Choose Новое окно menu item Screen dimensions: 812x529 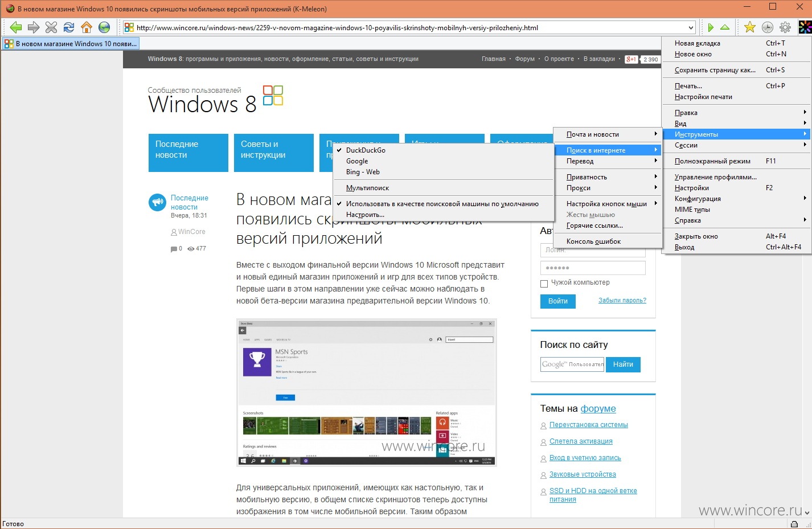coord(737,54)
